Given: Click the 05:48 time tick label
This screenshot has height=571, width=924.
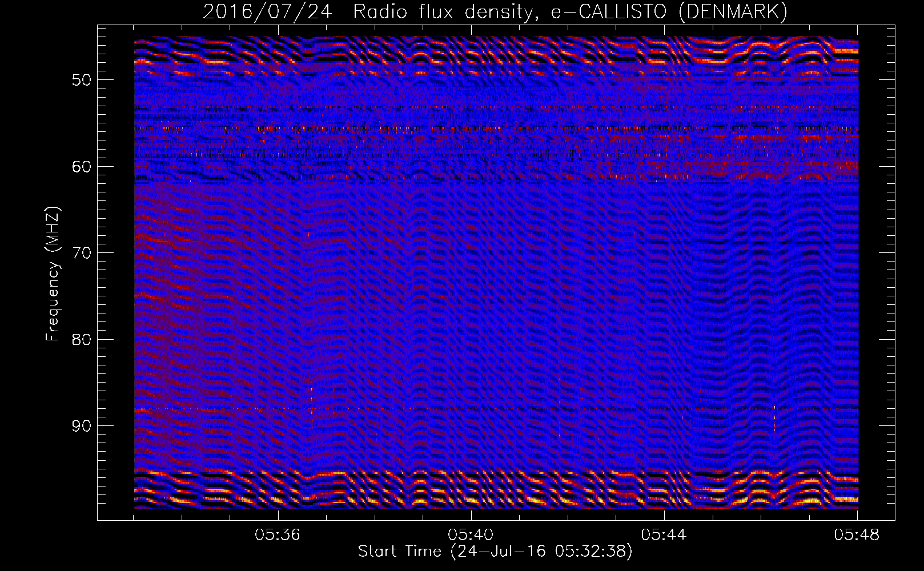Looking at the screenshot, I should (x=857, y=535).
